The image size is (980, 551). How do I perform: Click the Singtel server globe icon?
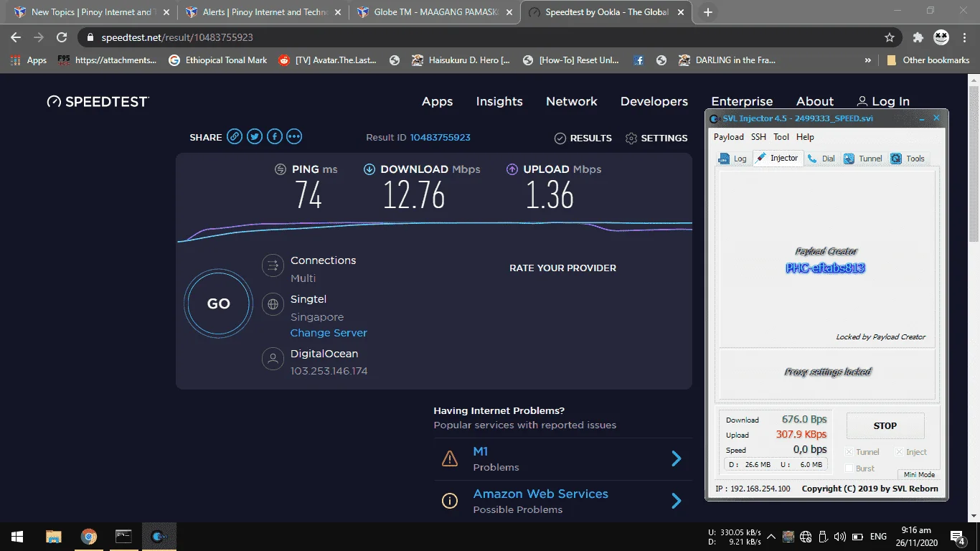click(273, 304)
